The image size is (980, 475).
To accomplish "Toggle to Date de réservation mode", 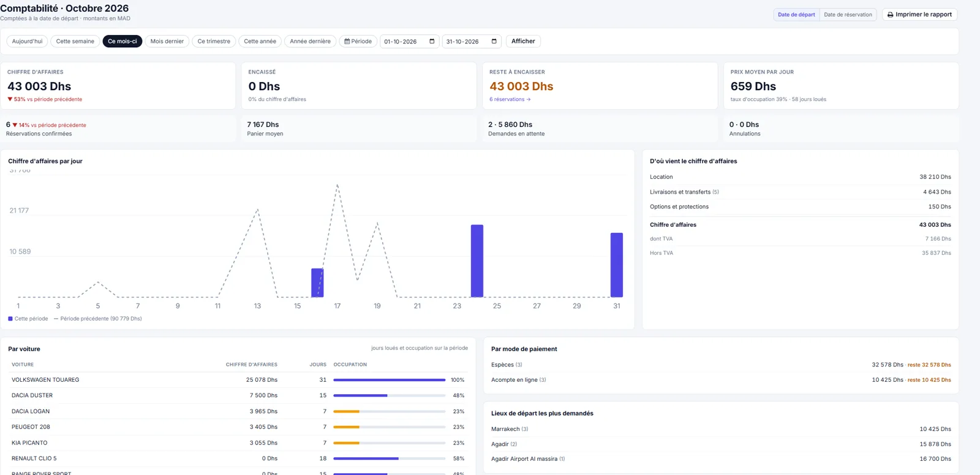I will point(848,15).
